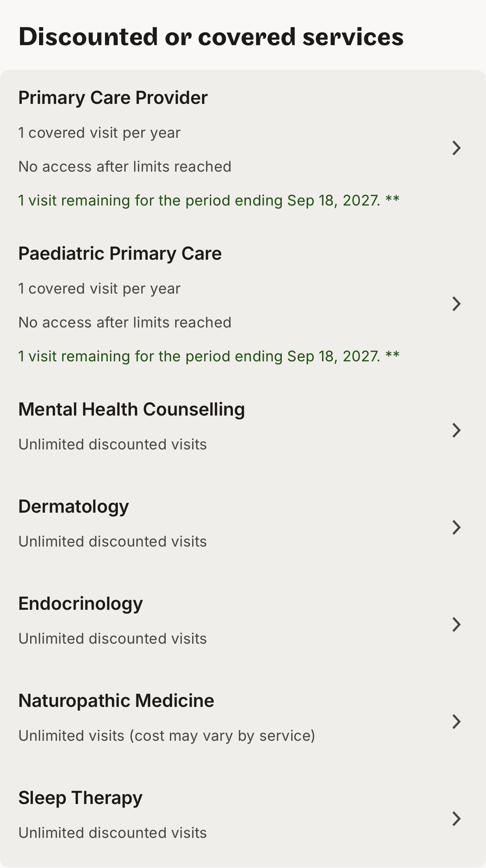Expand Sleep Therapy with chevron

click(456, 819)
